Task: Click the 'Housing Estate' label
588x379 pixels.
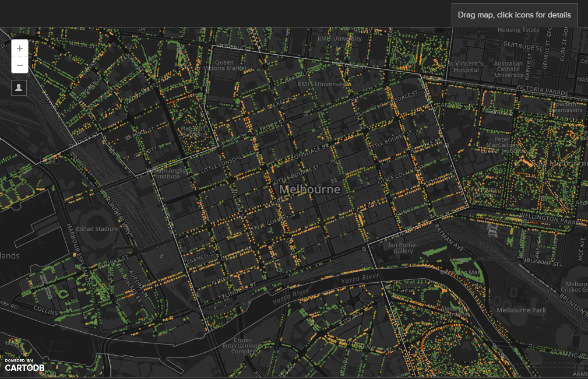Action: (x=519, y=30)
